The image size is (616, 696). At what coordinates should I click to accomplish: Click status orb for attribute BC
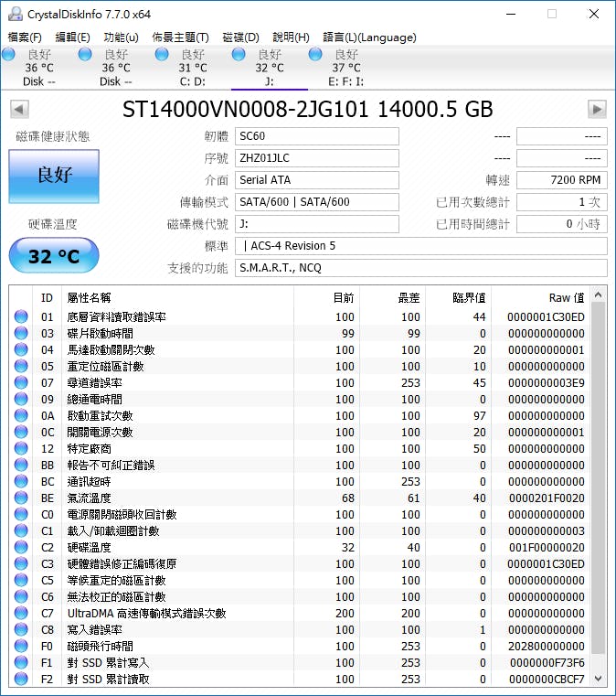click(x=21, y=481)
